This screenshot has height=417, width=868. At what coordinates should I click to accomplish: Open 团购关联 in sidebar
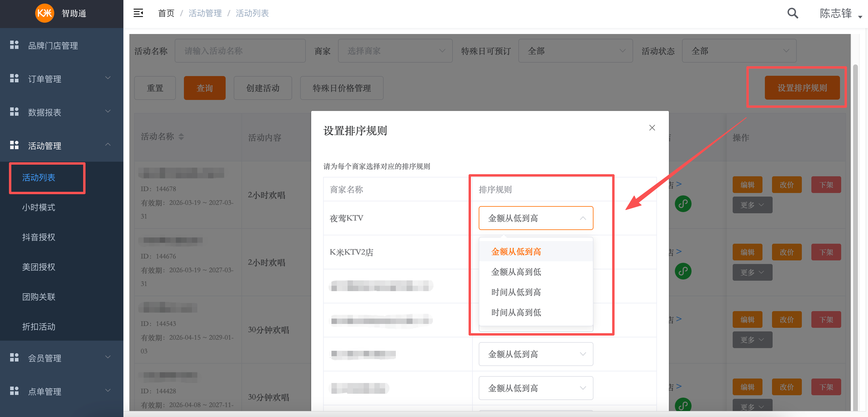point(39,297)
